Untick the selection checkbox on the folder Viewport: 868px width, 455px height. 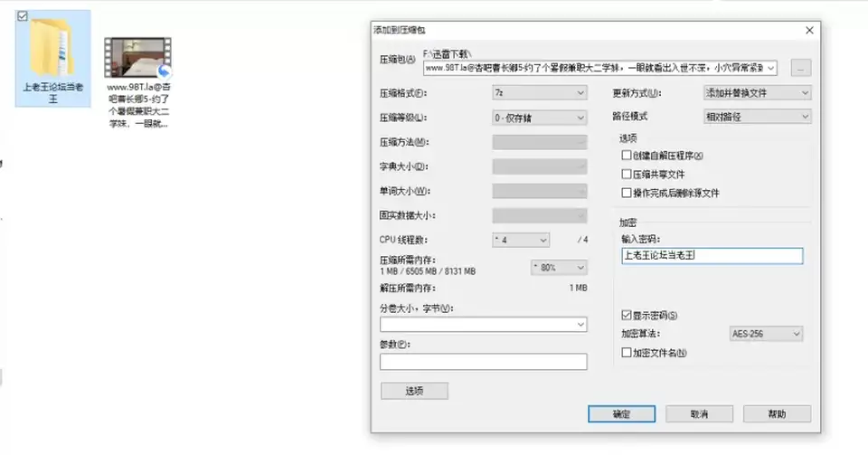22,16
